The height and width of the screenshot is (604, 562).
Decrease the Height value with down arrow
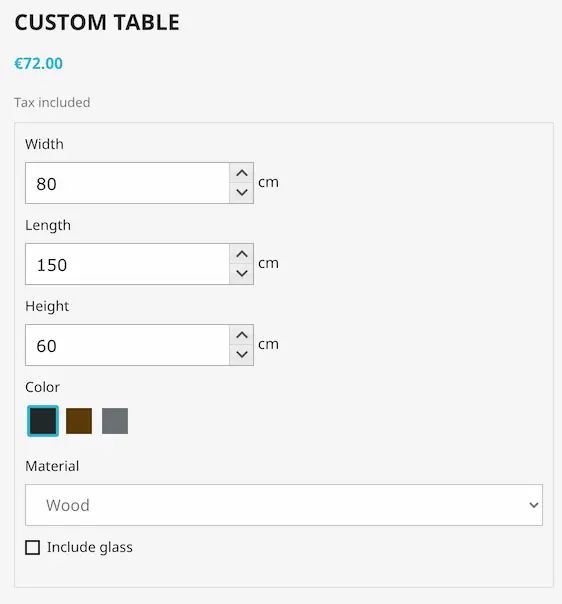pos(242,354)
